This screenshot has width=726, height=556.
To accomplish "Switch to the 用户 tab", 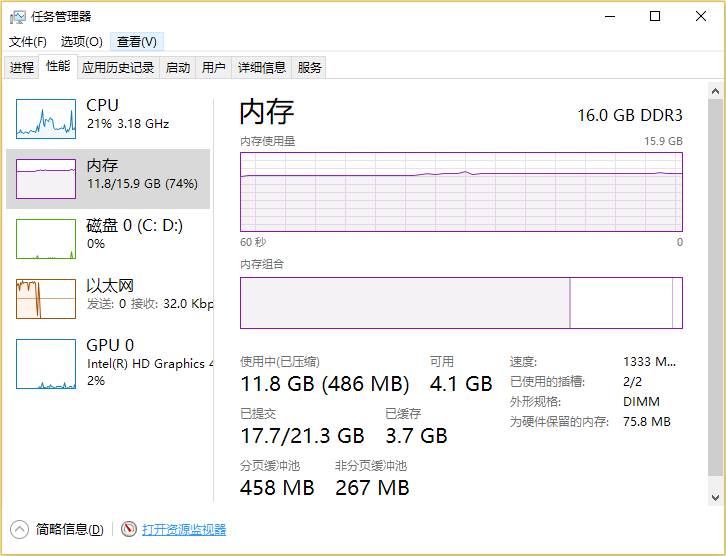I will coord(214,68).
